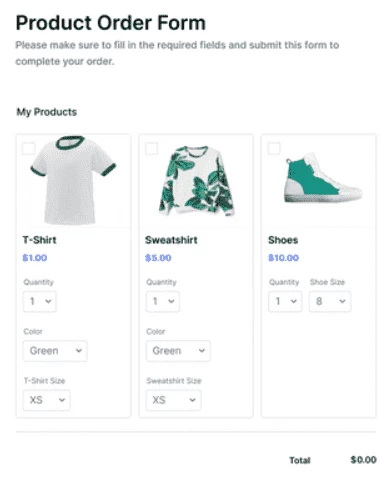Open the T-Shirt Quantity dropdown
Image resolution: width=390 pixels, height=482 pixels.
coord(40,301)
